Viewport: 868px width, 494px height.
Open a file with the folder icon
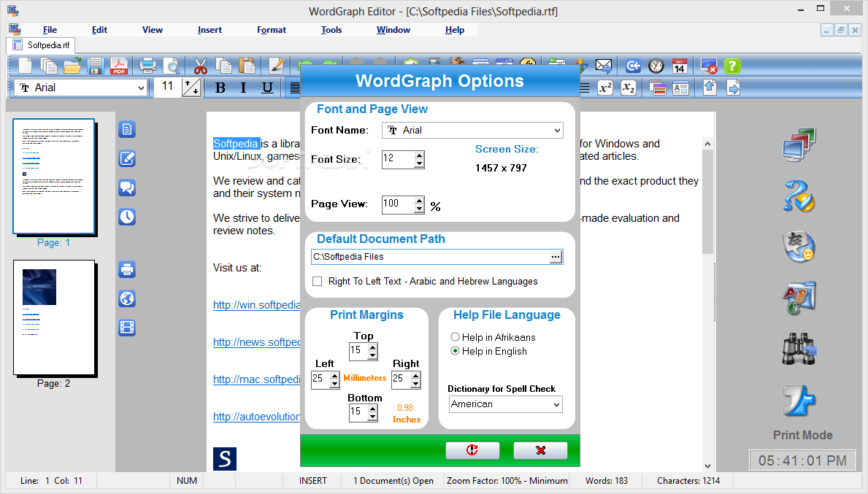[72, 66]
